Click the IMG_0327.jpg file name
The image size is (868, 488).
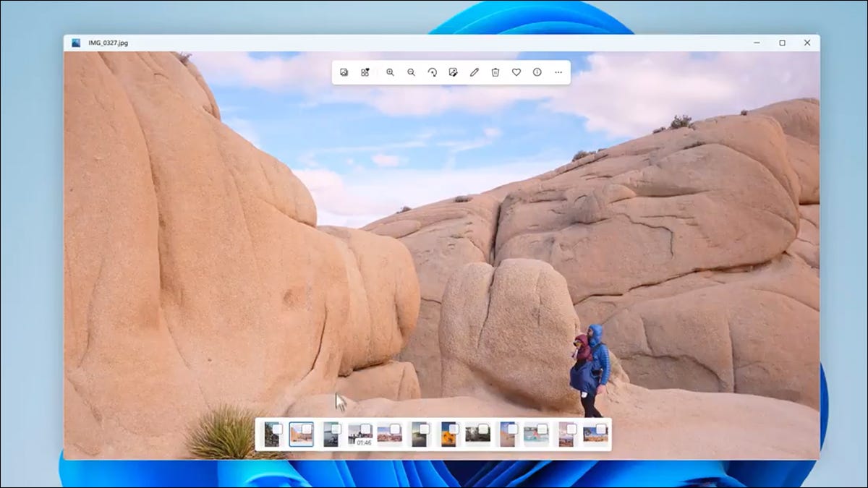[108, 43]
